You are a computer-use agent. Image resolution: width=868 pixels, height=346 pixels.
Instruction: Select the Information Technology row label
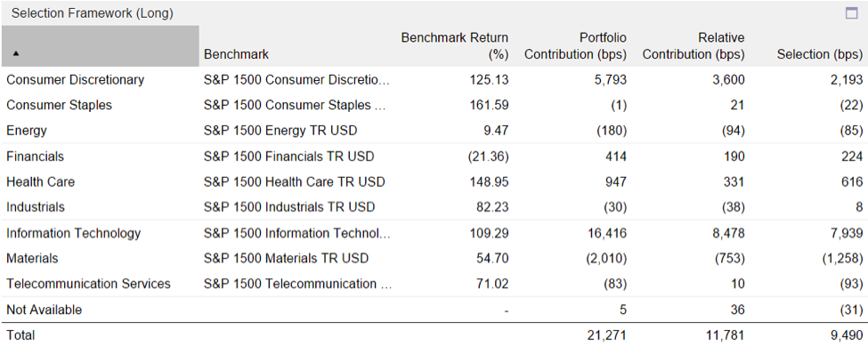click(74, 233)
